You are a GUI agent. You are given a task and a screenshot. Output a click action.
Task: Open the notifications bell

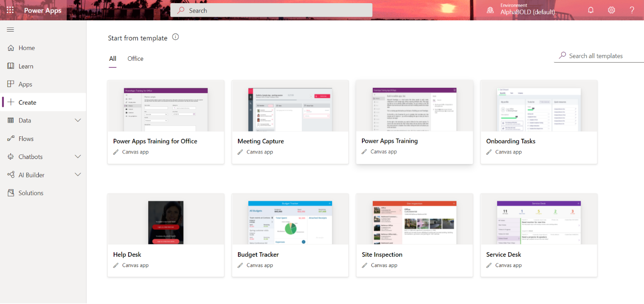point(590,9)
